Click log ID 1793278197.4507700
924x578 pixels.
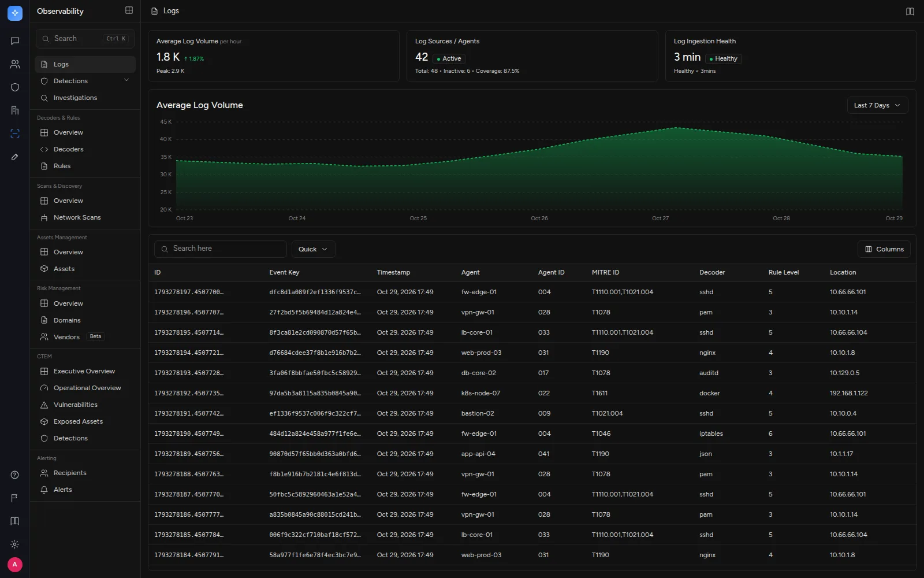pos(189,292)
